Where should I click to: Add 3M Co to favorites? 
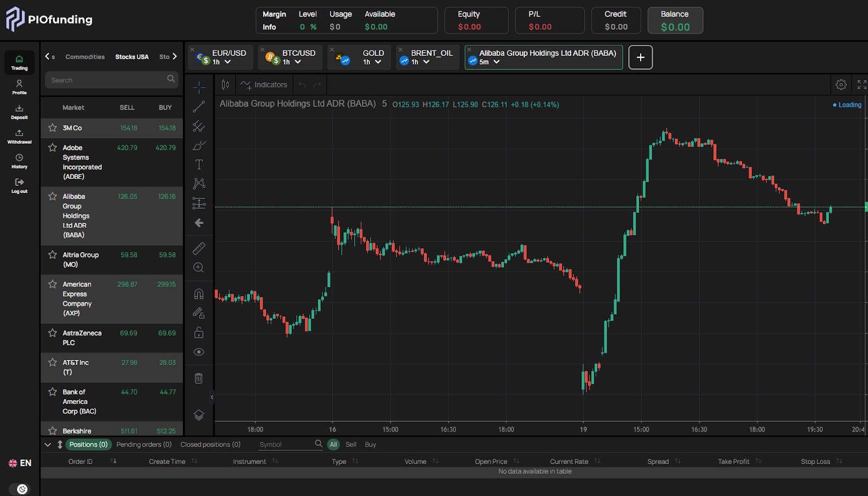53,128
